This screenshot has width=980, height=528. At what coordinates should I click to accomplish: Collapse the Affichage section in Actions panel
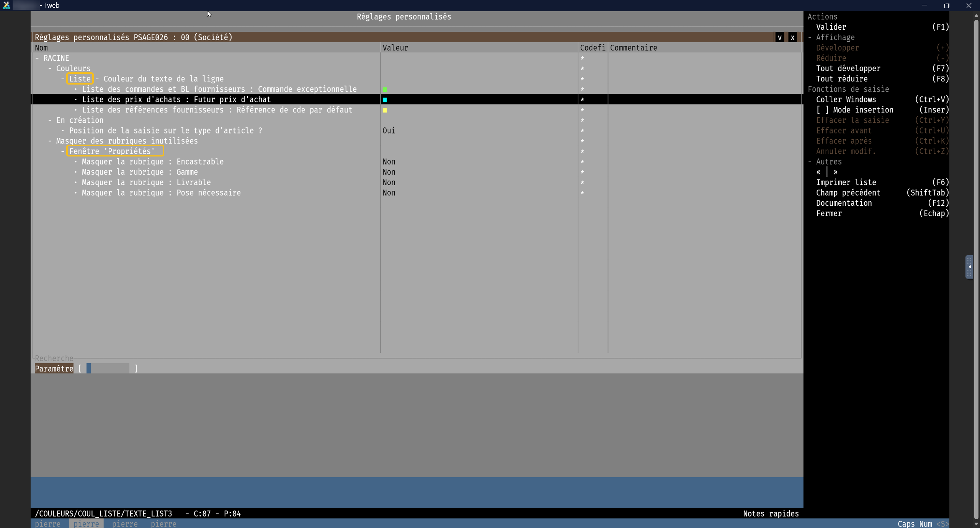(x=810, y=37)
